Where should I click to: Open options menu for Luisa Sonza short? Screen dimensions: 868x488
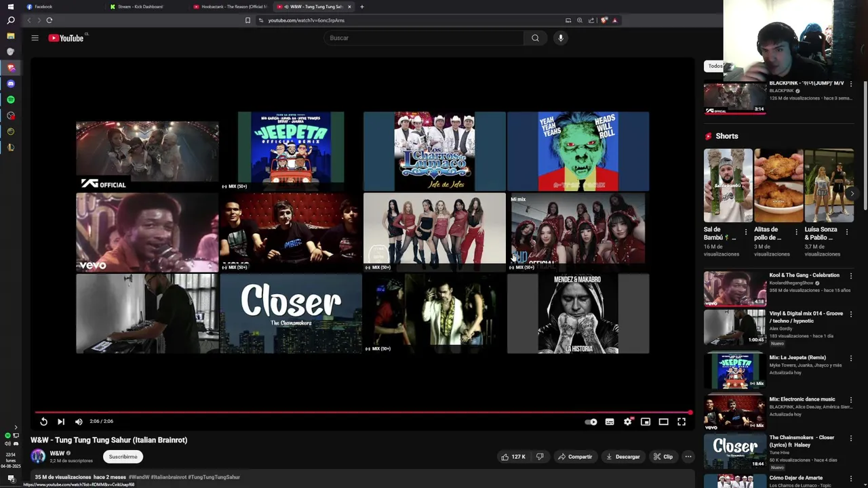[x=847, y=232]
